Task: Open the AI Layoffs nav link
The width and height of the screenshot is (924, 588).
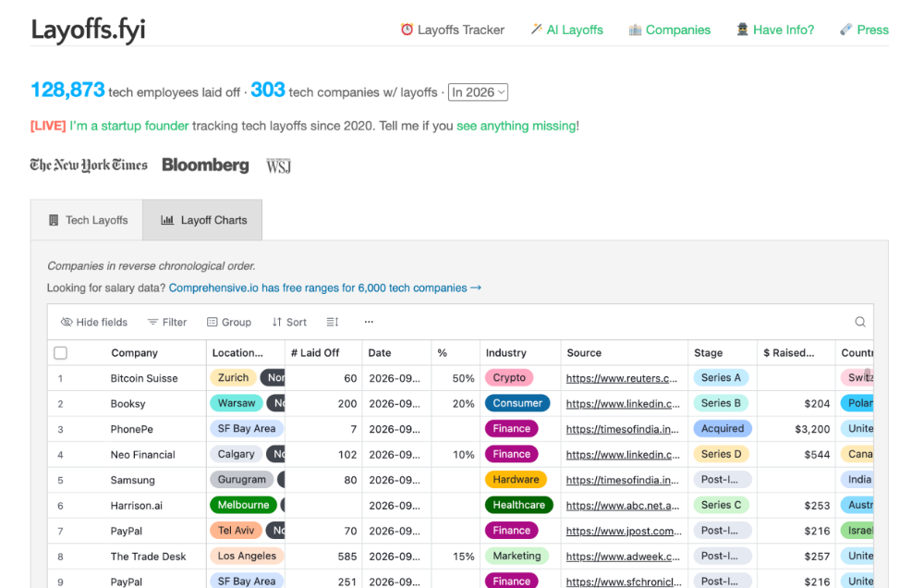Action: pos(567,30)
